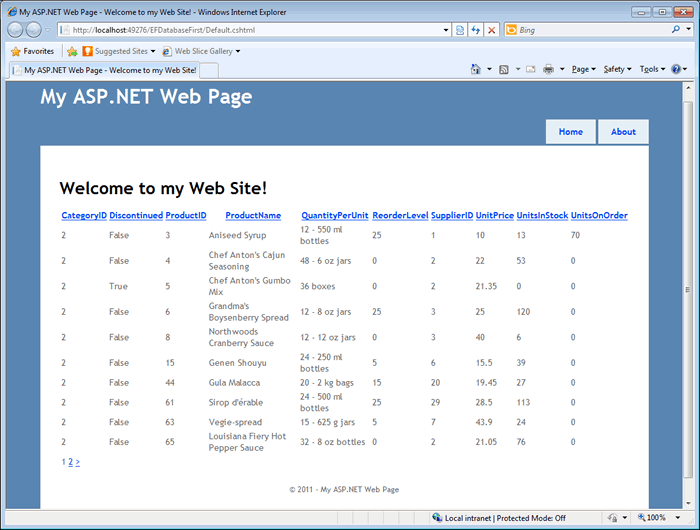
Task: Click Gula Malacca product name
Action: point(234,383)
